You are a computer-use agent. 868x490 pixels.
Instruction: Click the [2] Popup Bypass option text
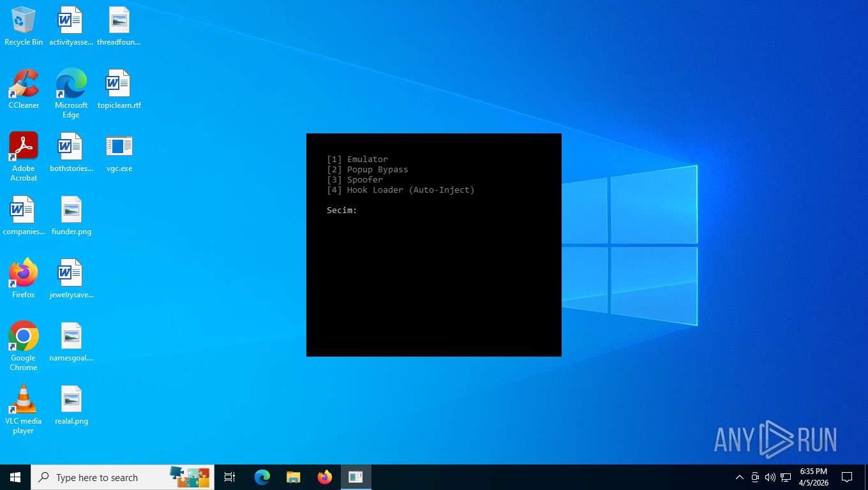(x=368, y=170)
